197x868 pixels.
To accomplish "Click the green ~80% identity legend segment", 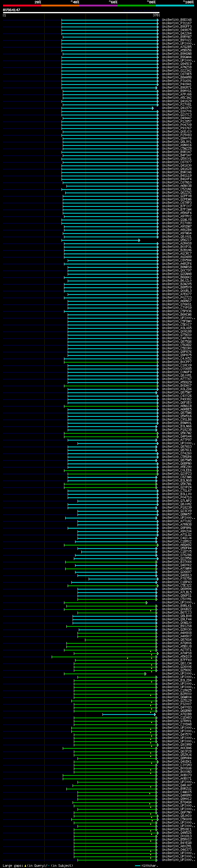I will coord(136,6).
